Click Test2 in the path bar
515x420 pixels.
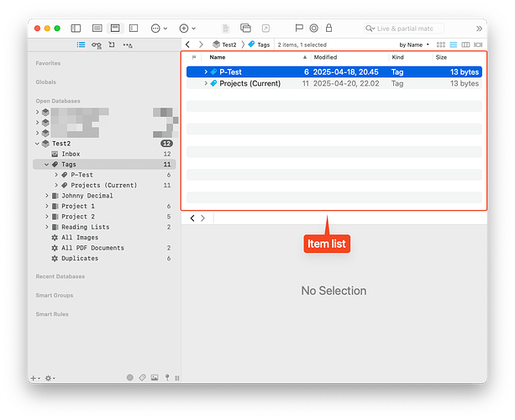coord(224,45)
